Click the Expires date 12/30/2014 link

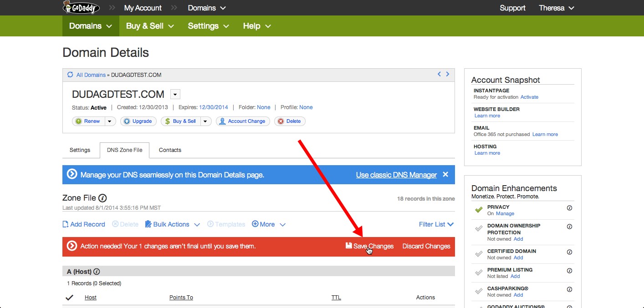(x=214, y=107)
